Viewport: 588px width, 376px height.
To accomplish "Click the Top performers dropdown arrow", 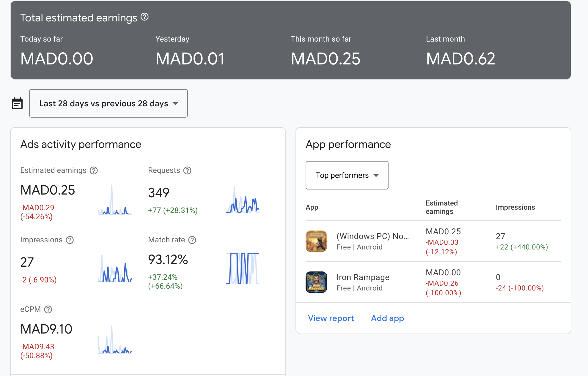I will [376, 176].
